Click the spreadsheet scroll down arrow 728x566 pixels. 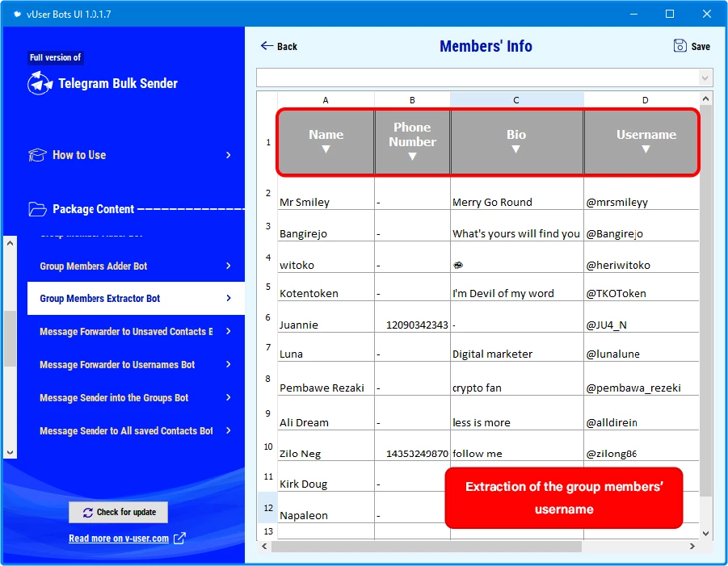705,534
